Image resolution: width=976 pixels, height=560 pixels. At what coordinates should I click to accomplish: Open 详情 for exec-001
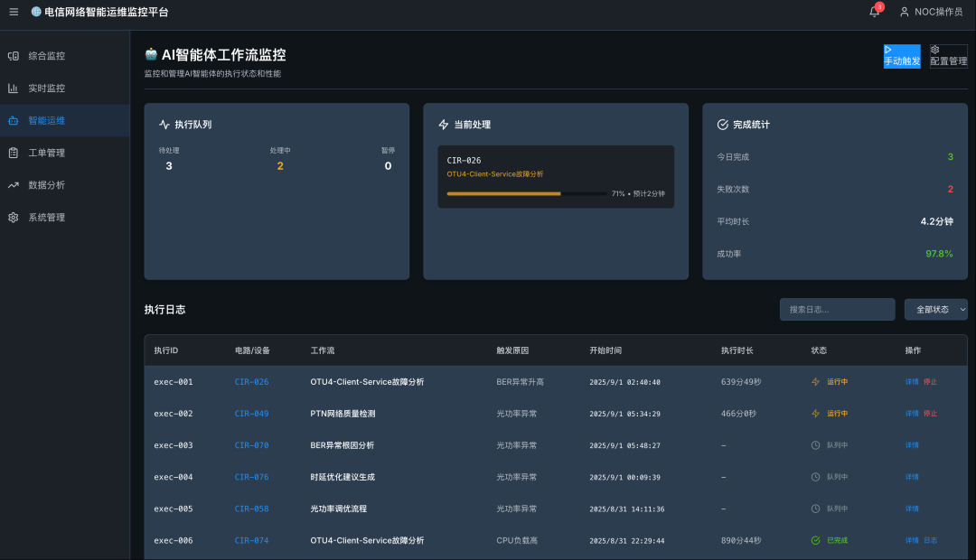[x=912, y=382]
